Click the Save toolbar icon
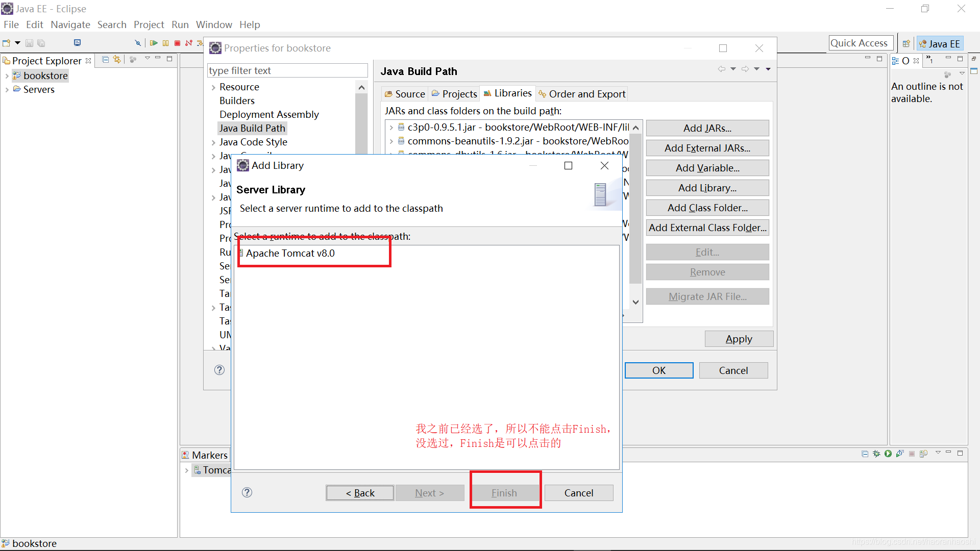 pyautogui.click(x=29, y=43)
